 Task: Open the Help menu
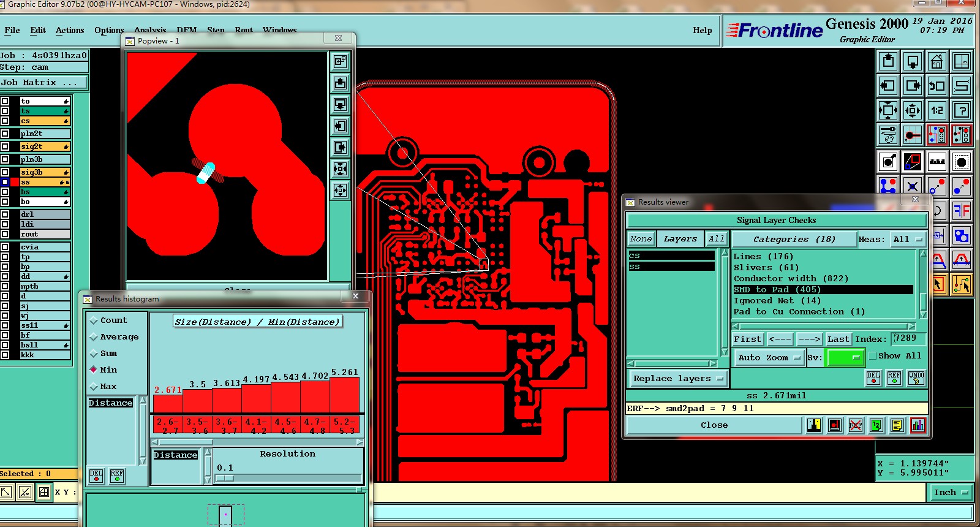point(703,30)
